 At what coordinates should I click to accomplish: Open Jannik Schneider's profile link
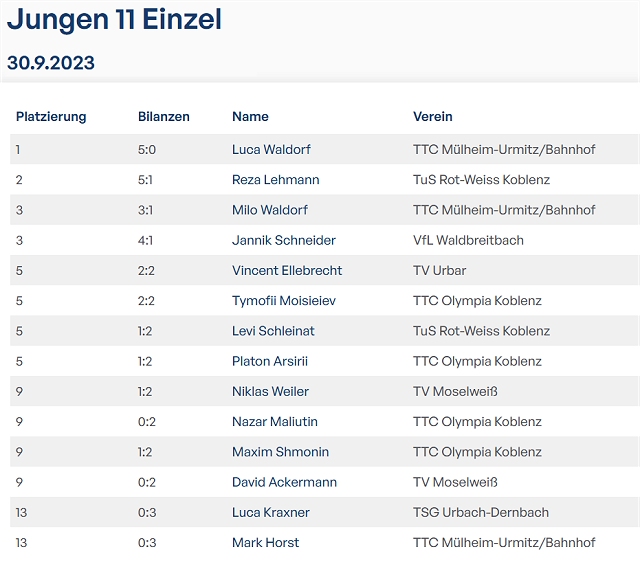[283, 240]
